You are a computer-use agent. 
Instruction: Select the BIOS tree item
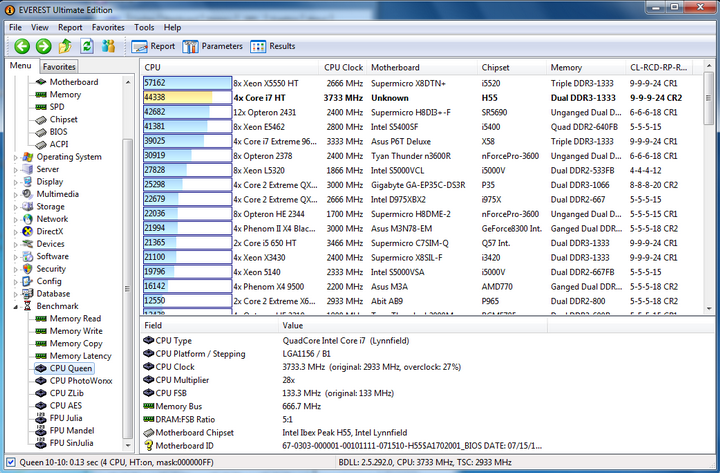click(58, 132)
